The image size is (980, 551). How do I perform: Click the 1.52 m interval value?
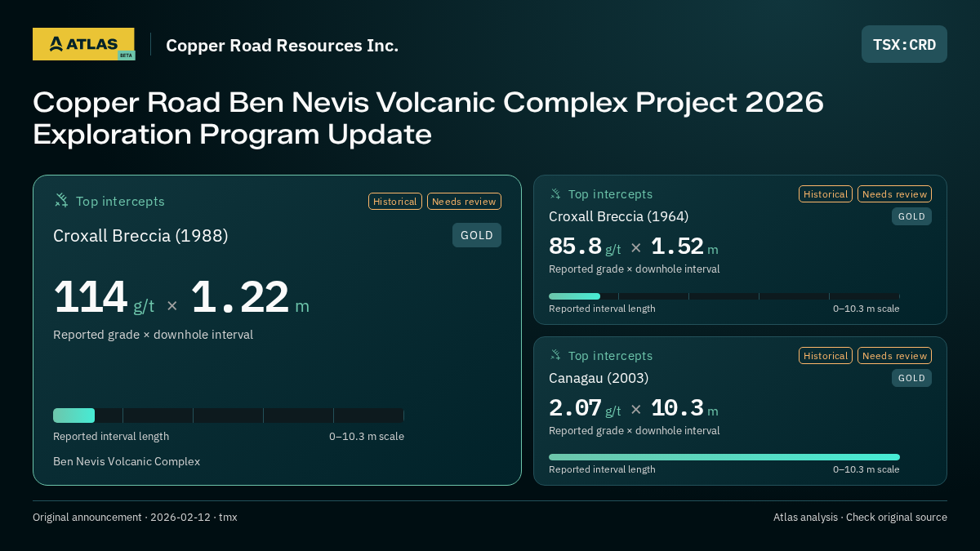(684, 247)
